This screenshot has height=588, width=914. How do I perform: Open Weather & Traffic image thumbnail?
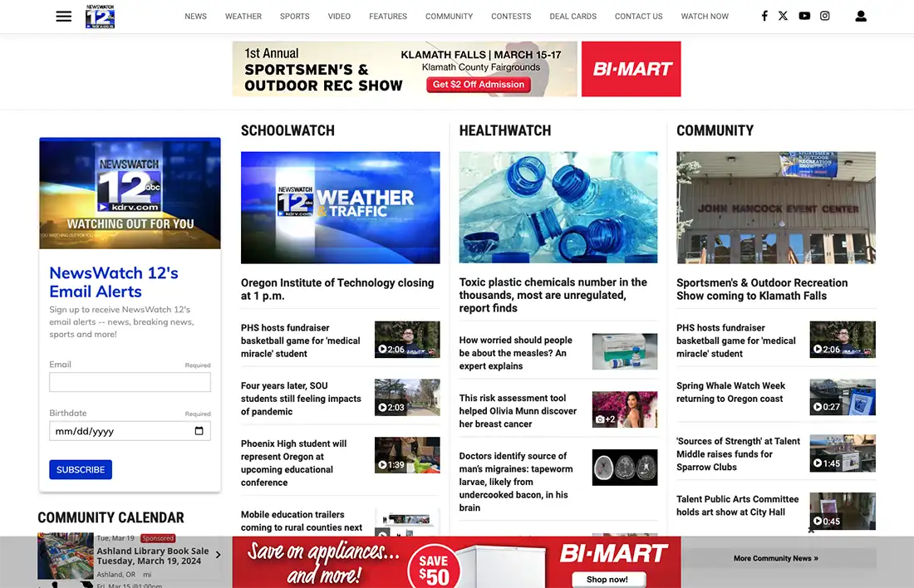coord(341,208)
